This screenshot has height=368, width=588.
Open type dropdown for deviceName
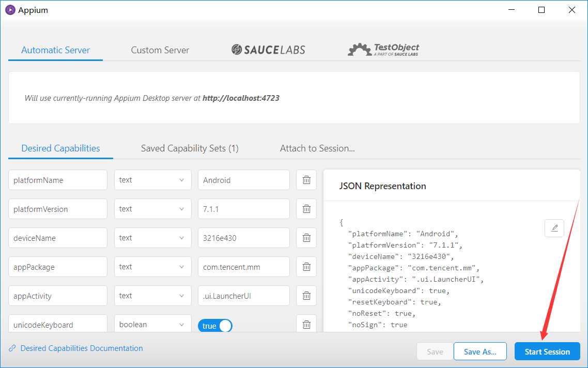tap(152, 238)
